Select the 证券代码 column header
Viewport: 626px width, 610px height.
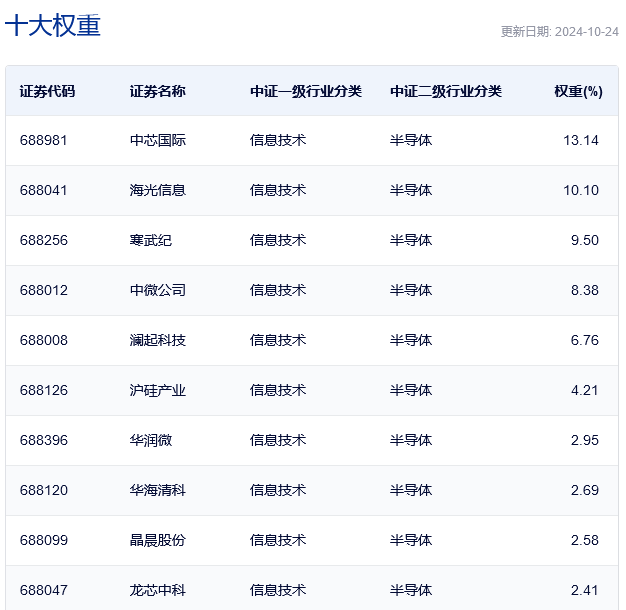point(47,91)
